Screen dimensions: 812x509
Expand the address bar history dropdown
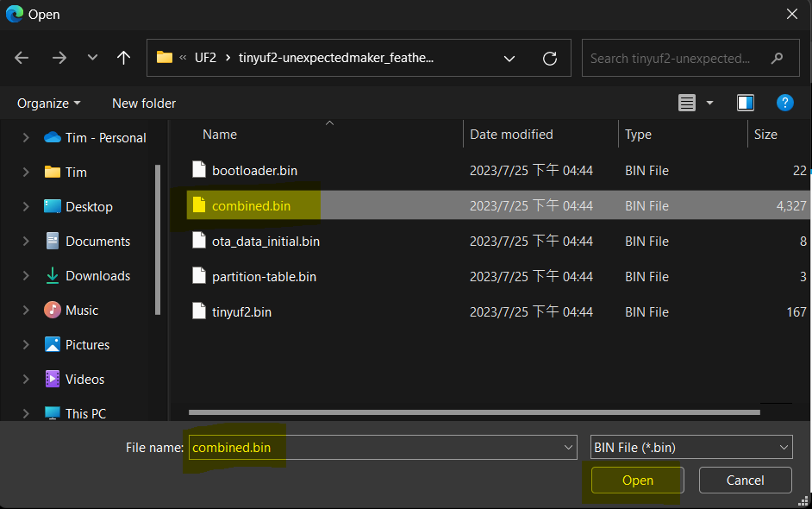(509, 59)
